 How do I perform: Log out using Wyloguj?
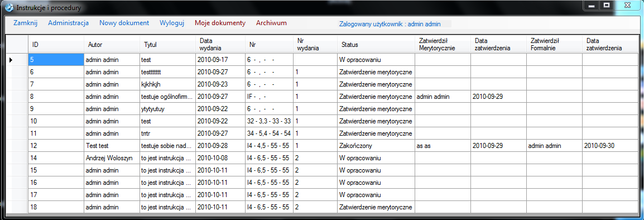172,23
